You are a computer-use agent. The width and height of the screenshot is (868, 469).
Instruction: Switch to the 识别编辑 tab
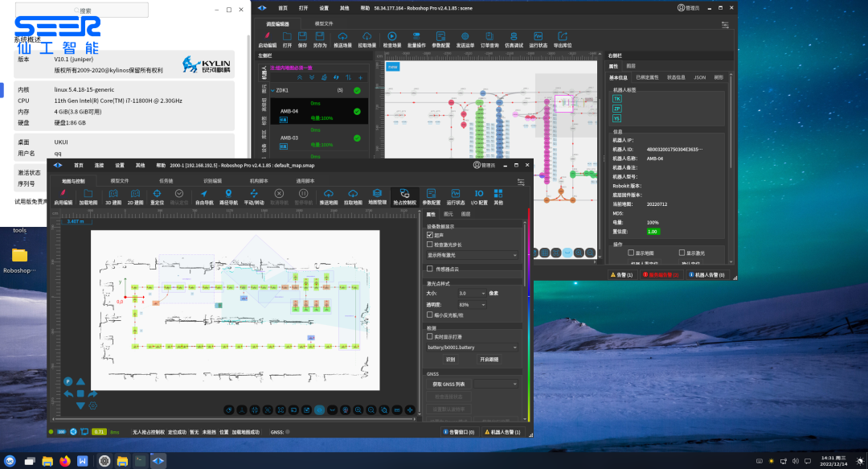click(212, 181)
